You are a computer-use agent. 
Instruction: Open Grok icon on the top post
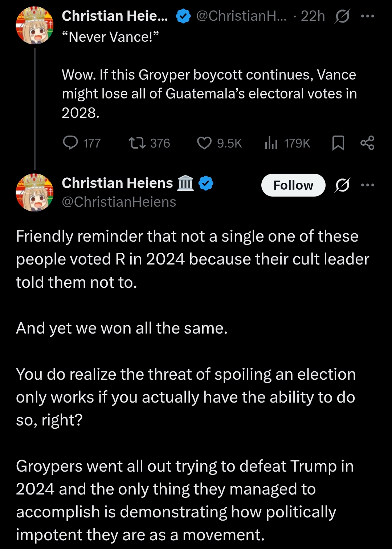pyautogui.click(x=342, y=16)
